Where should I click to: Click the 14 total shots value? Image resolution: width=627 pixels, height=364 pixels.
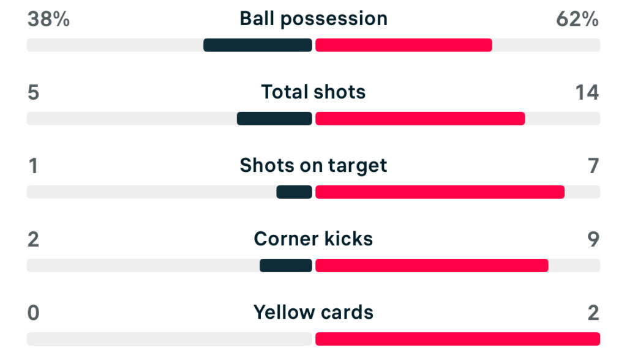click(587, 92)
